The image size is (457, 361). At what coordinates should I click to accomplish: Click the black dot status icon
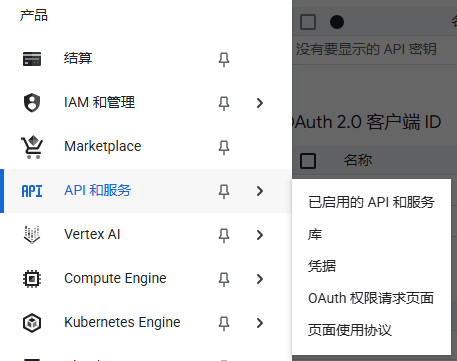pyautogui.click(x=337, y=22)
